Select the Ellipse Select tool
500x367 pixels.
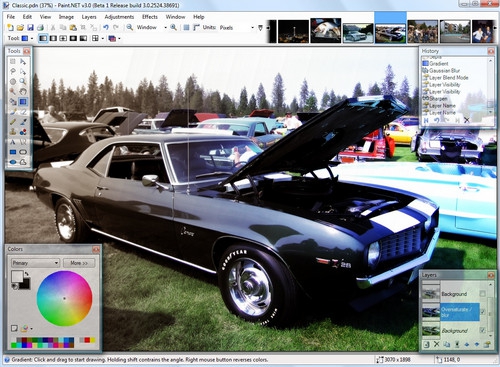pos(13,81)
